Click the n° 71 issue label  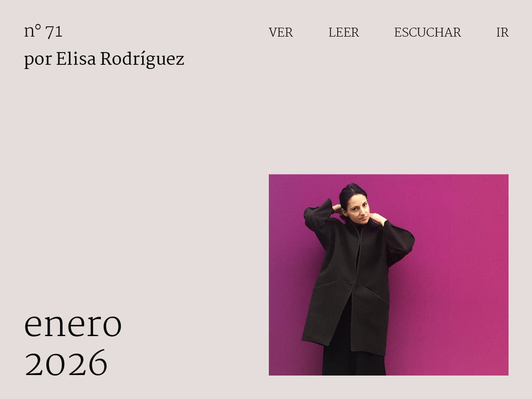tap(43, 31)
